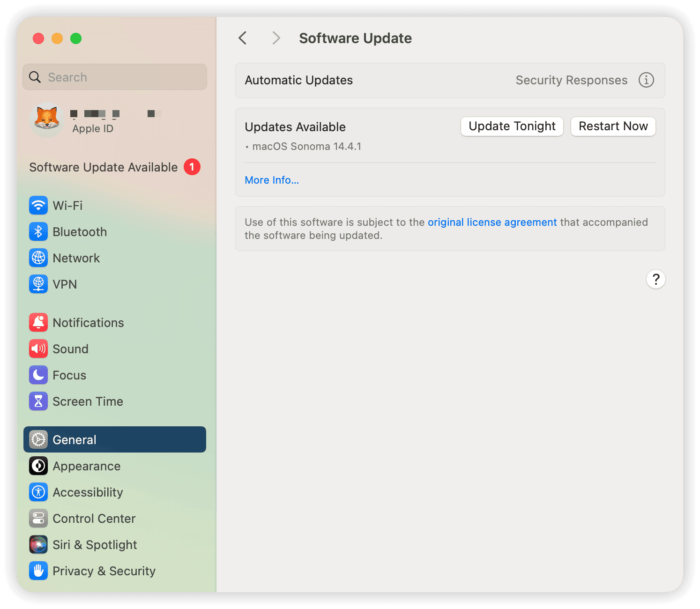Click the Accessibility icon in sidebar
Image resolution: width=700 pixels, height=609 pixels.
tap(38, 492)
